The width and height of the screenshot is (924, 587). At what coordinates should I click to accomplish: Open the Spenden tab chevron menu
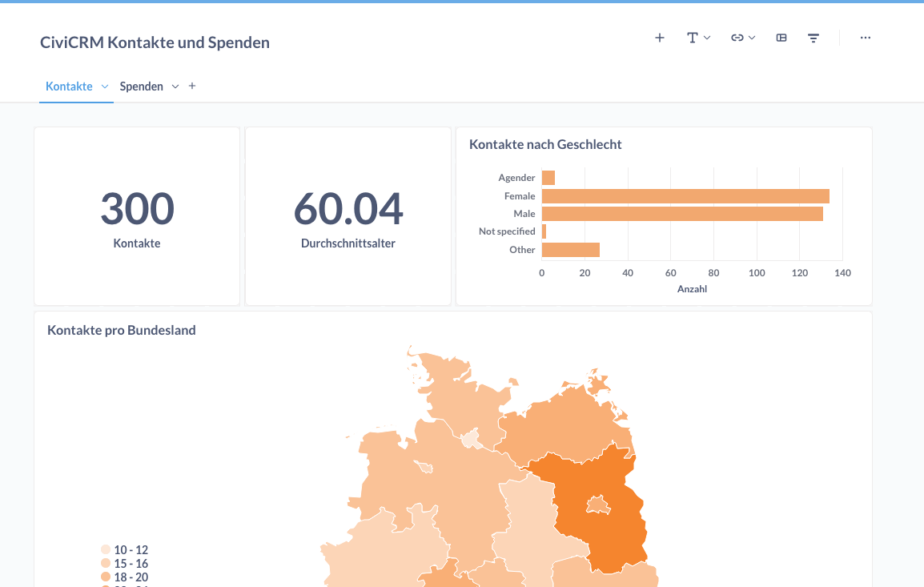[175, 86]
